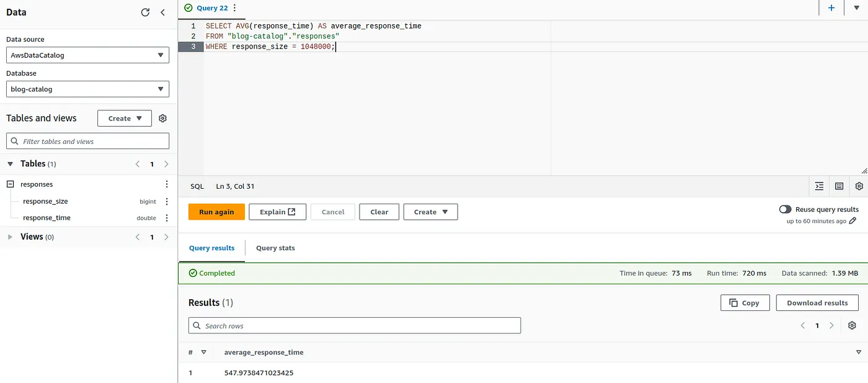Open Database dropdown blog-catalog
Screen dimensions: 868x383
87,89
